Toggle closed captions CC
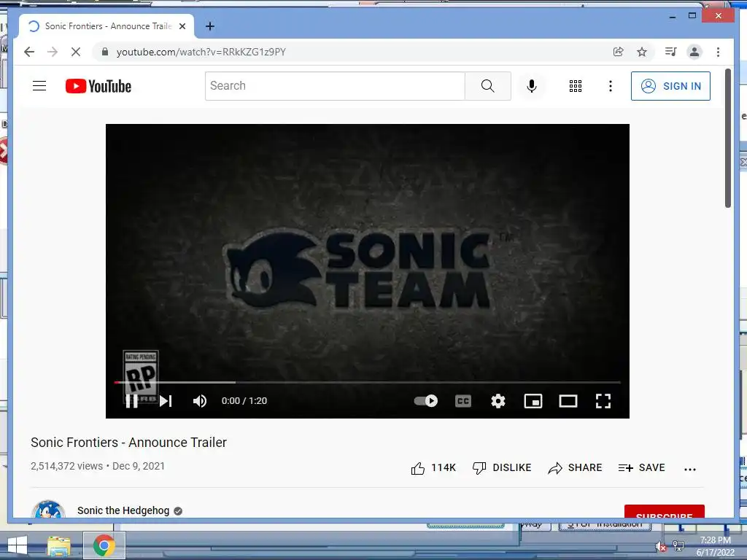The height and width of the screenshot is (560, 747). (463, 401)
